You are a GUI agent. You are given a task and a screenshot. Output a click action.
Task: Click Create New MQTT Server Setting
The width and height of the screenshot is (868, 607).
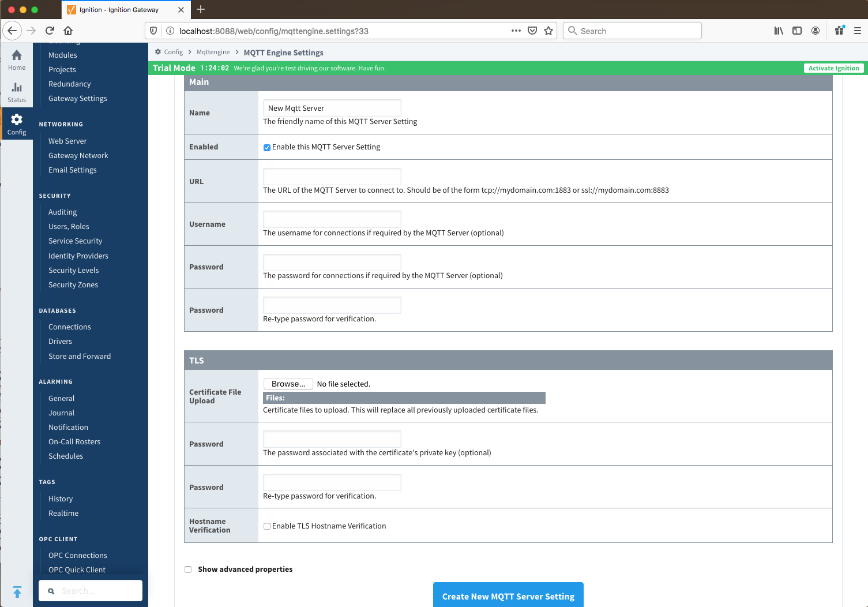coord(508,595)
